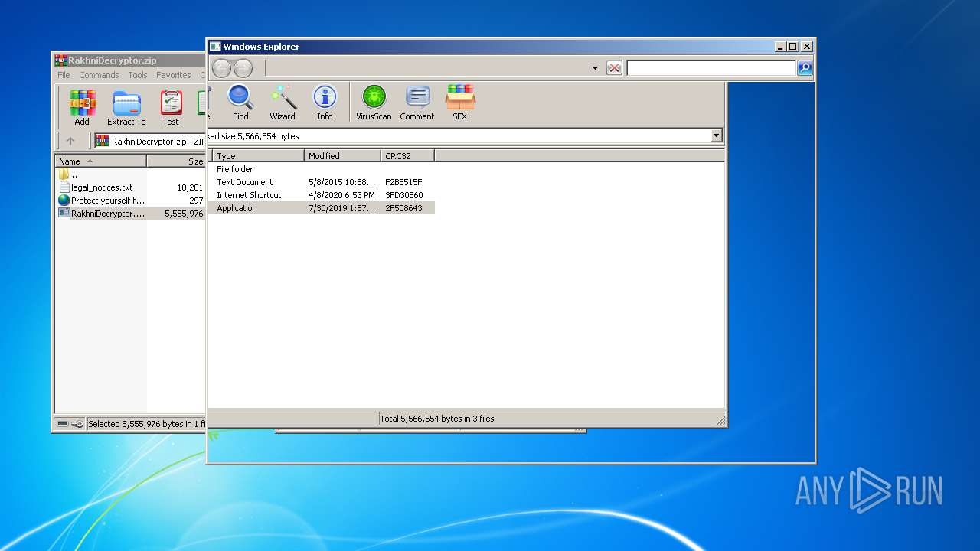Sort by CRC32 column header
This screenshot has width=980, height=551.
pos(407,156)
